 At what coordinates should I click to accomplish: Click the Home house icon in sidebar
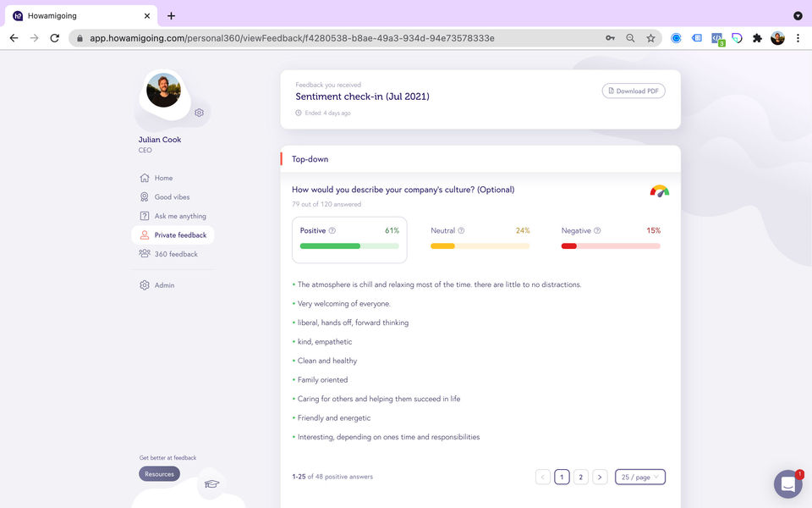pos(145,178)
